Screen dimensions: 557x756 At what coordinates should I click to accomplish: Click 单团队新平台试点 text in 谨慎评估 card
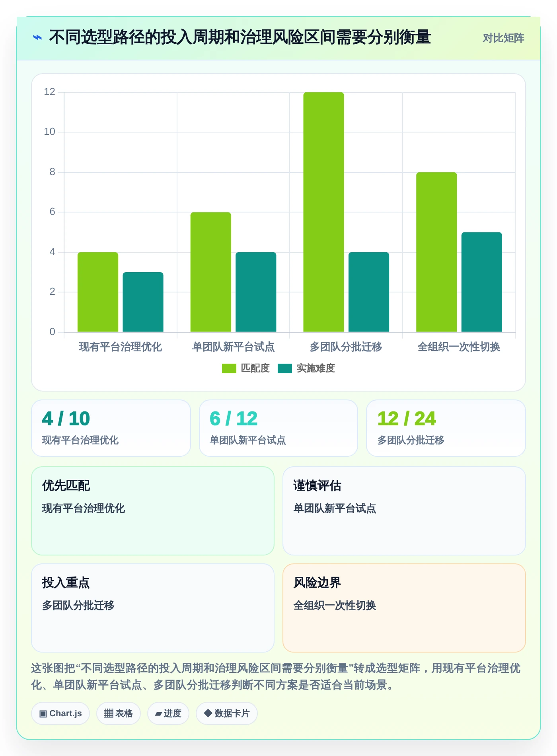click(x=335, y=509)
